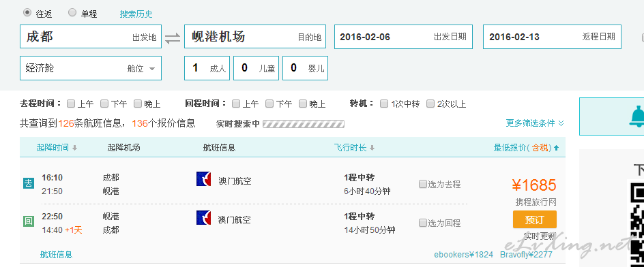The width and height of the screenshot is (644, 267).
Task: Click the notification bell icon
Action: [x=636, y=116]
